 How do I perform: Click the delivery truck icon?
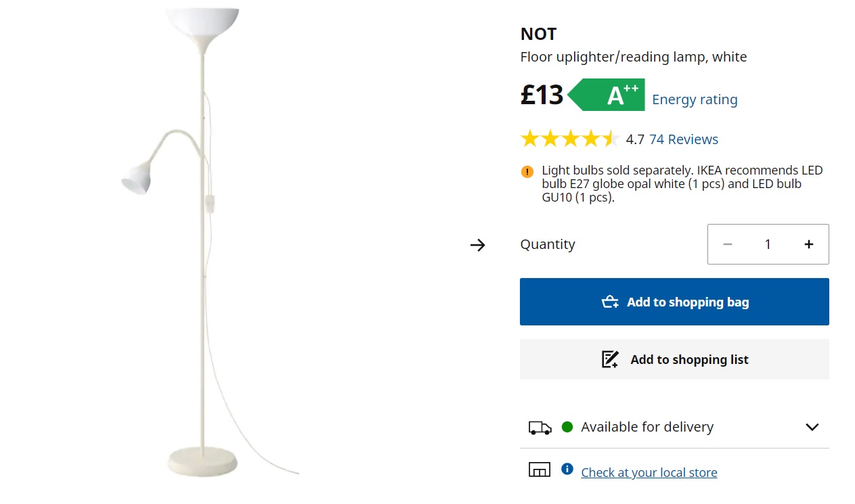point(540,428)
